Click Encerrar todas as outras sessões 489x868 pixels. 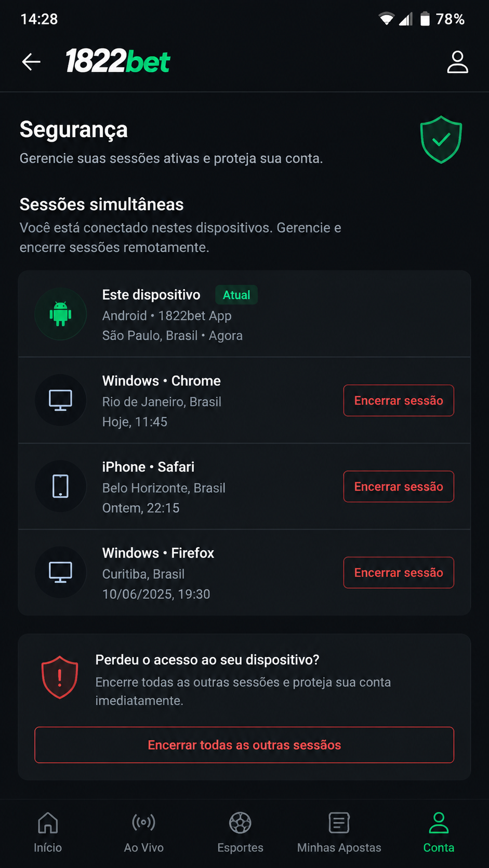point(244,745)
